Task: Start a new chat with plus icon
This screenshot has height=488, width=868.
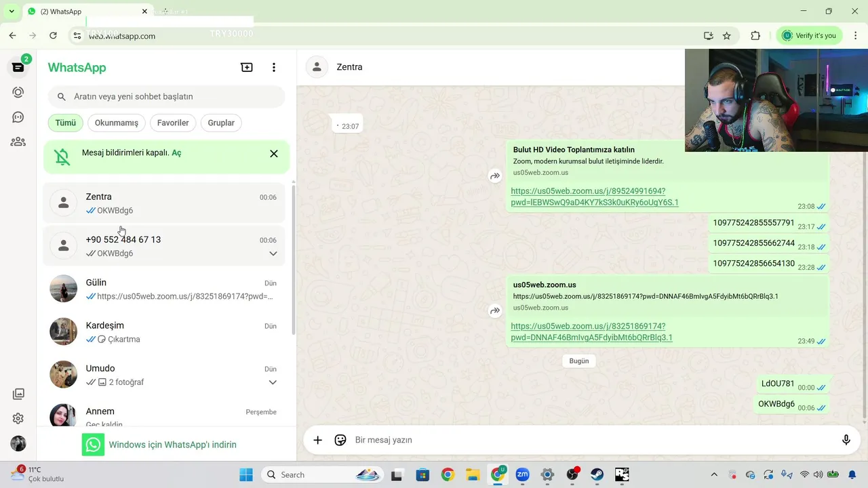Action: 247,67
